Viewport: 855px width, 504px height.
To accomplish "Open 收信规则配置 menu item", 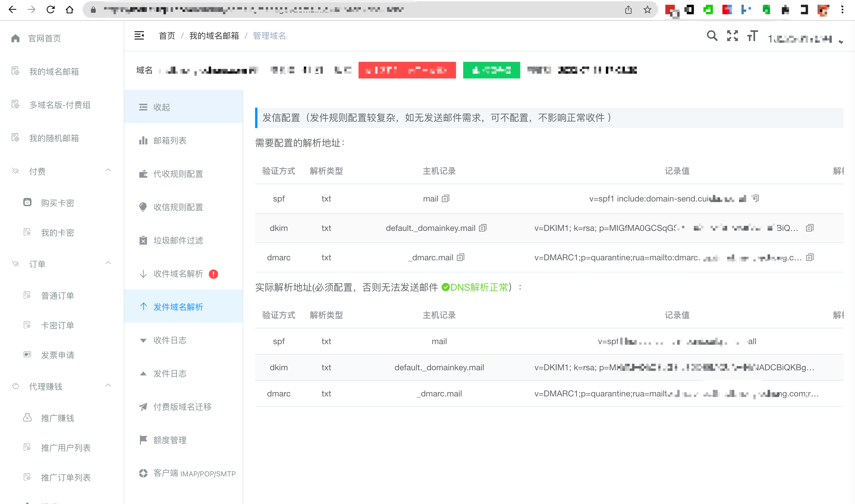I will point(183,207).
